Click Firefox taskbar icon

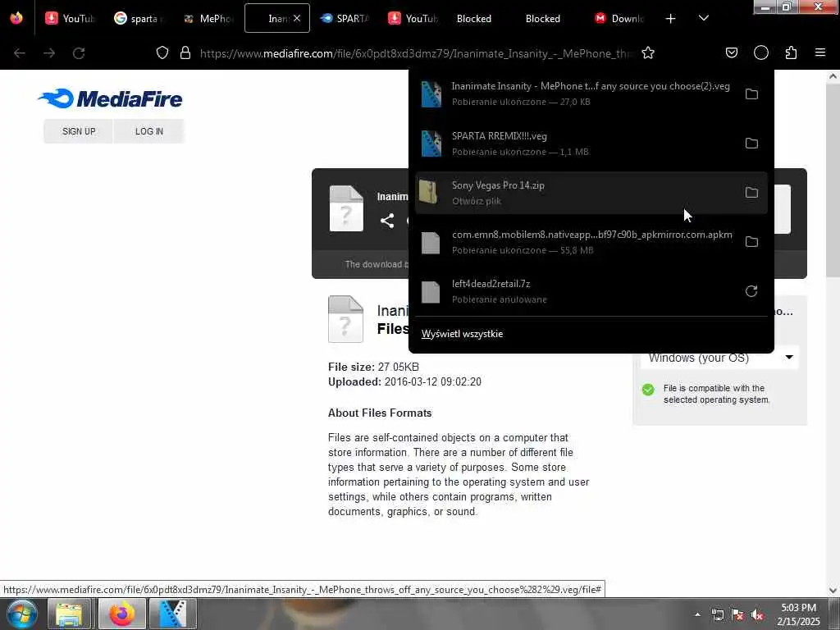(x=122, y=614)
